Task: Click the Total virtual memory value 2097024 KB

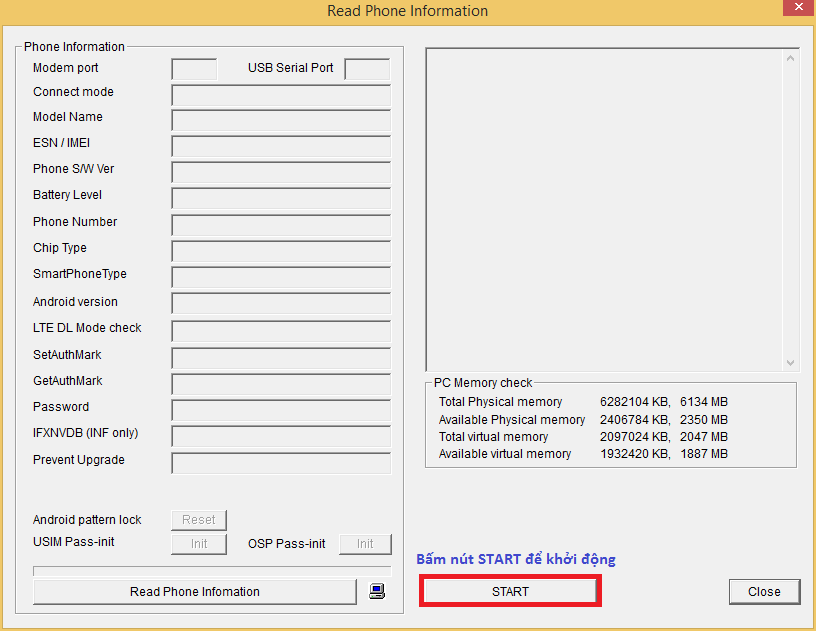Action: (634, 437)
